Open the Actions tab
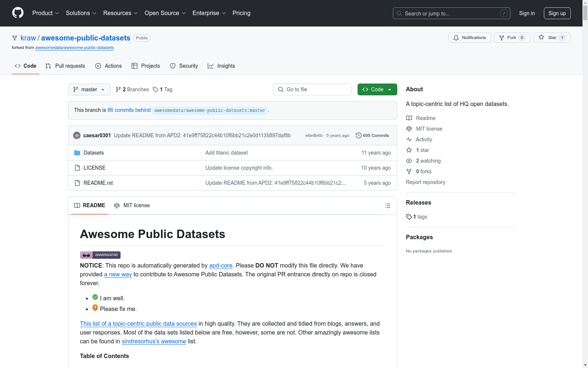The height and width of the screenshot is (368, 588). [108, 66]
